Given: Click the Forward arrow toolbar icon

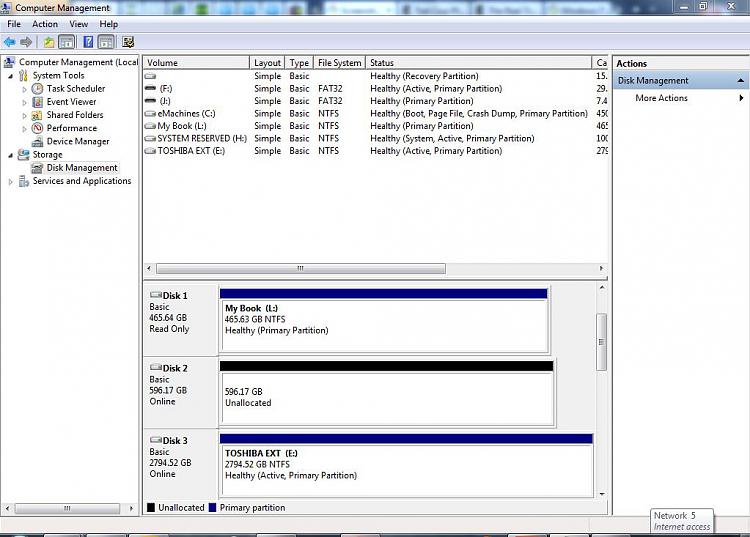Looking at the screenshot, I should 26,42.
